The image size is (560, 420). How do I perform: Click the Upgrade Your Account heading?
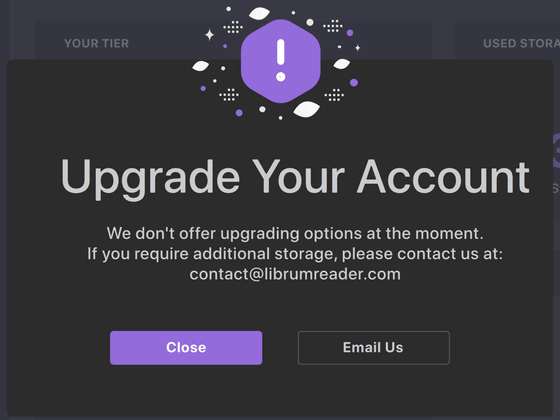[295, 177]
